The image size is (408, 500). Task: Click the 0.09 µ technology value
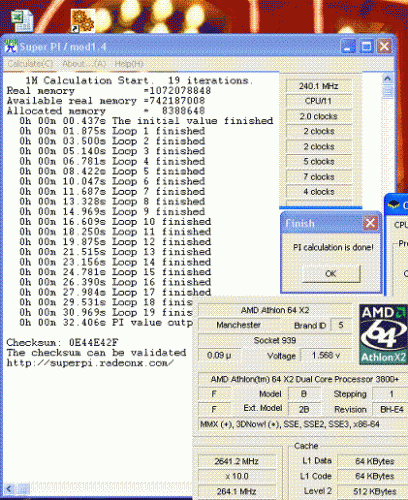219,355
